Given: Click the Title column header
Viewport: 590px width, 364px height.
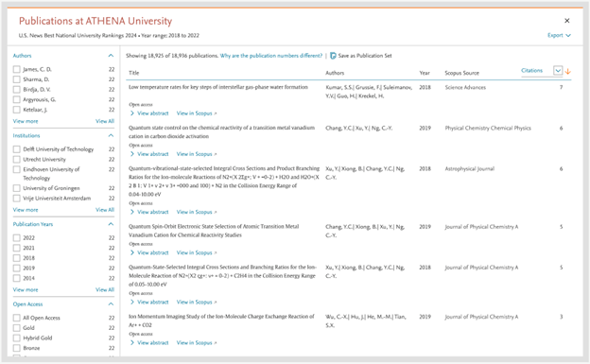Looking at the screenshot, I should coord(134,73).
